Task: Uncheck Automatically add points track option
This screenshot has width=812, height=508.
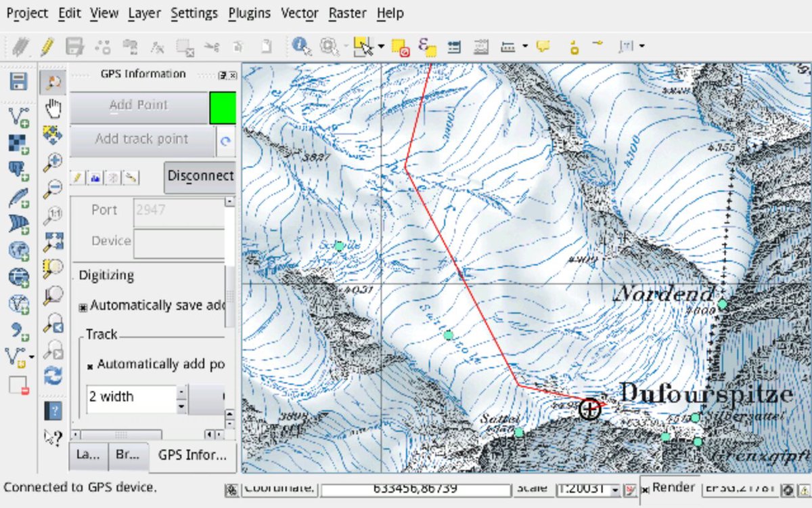Action: 89,366
